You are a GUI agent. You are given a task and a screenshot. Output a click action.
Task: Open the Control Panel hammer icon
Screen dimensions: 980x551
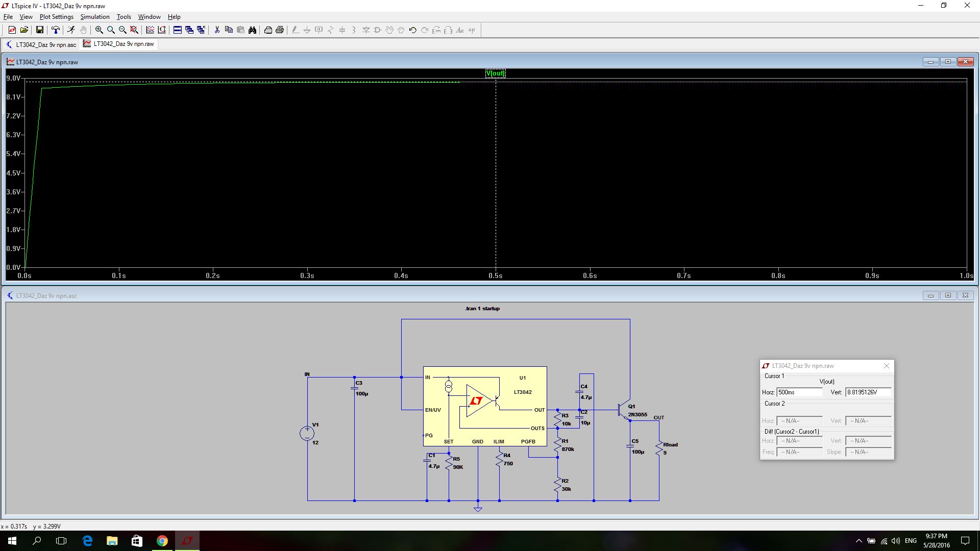[55, 30]
